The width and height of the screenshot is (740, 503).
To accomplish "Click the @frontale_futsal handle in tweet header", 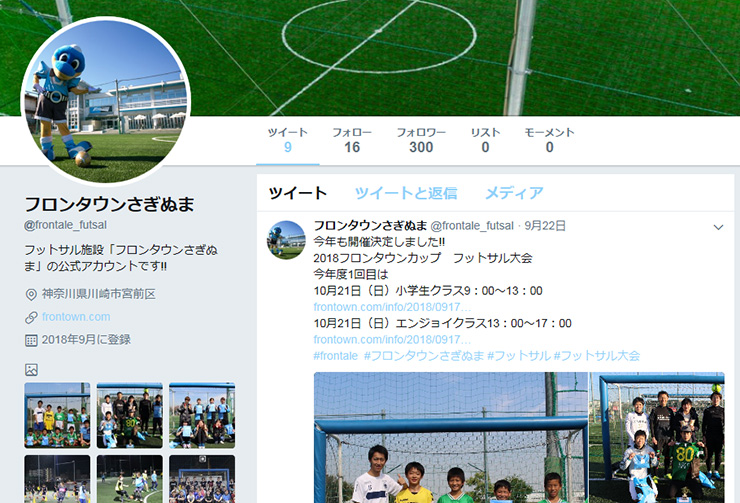I will tap(472, 226).
